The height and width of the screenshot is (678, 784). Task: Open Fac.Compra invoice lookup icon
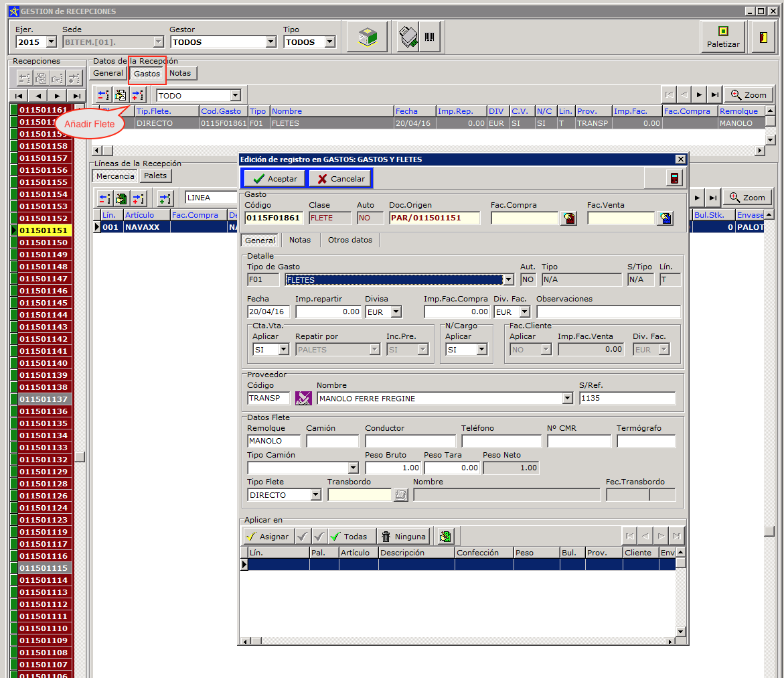point(568,218)
